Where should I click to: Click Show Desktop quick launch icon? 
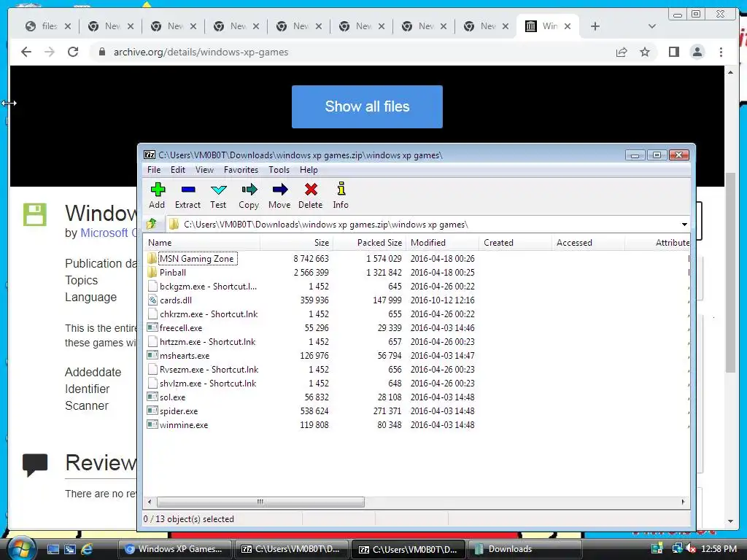53,549
